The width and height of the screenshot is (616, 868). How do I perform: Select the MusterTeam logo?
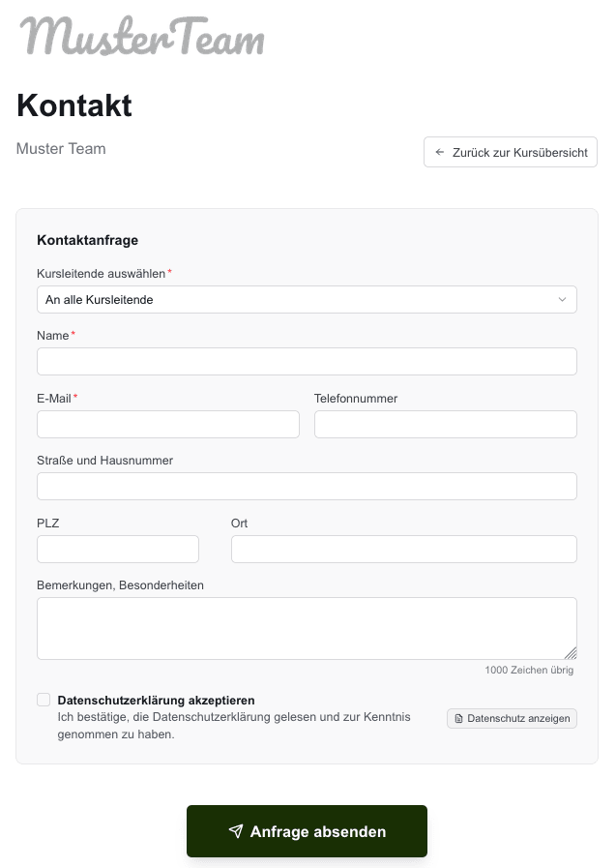(x=141, y=37)
